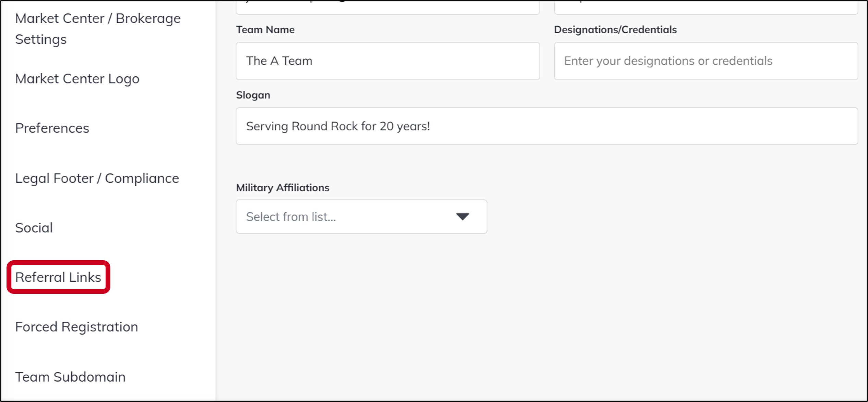Image resolution: width=868 pixels, height=402 pixels.
Task: Click the Team Name input field
Action: tap(388, 61)
